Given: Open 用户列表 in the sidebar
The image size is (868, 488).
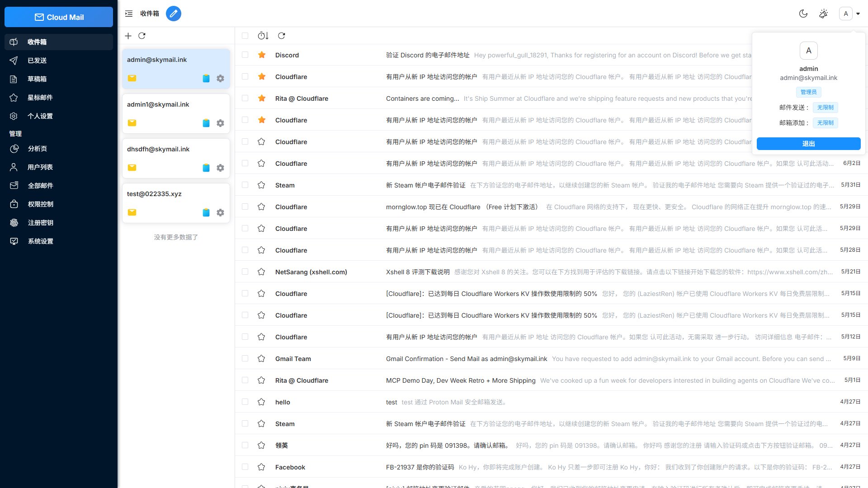Looking at the screenshot, I should (40, 167).
